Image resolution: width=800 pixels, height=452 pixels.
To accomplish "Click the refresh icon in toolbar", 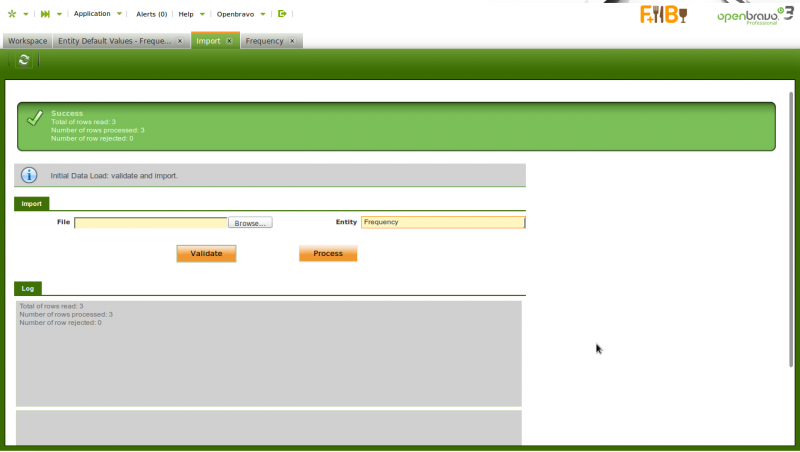I will (x=24, y=61).
